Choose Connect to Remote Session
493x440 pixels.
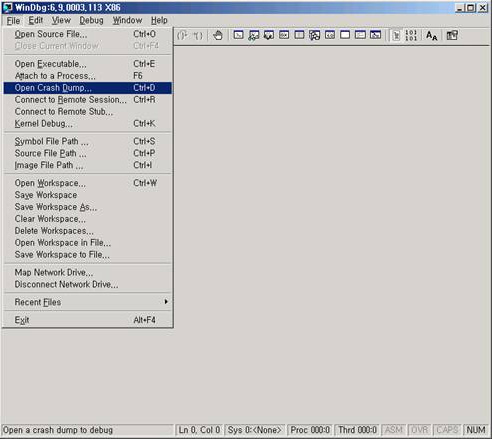[x=88, y=100]
